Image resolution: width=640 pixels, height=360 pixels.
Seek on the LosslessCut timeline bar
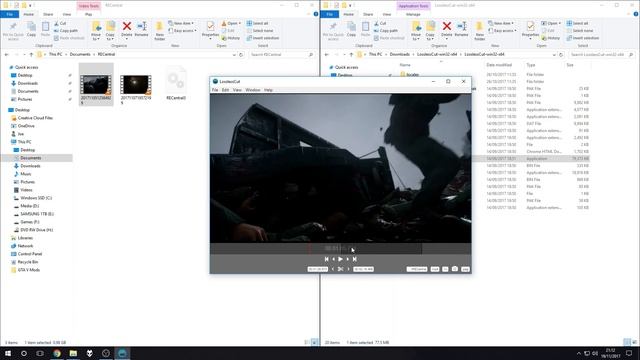[x=340, y=248]
